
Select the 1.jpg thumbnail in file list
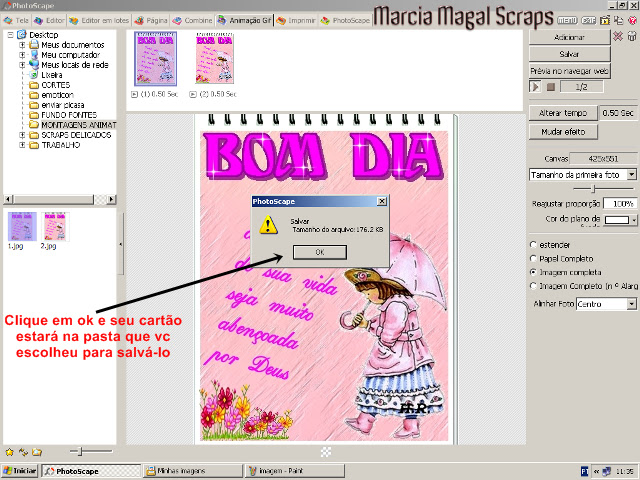point(22,227)
